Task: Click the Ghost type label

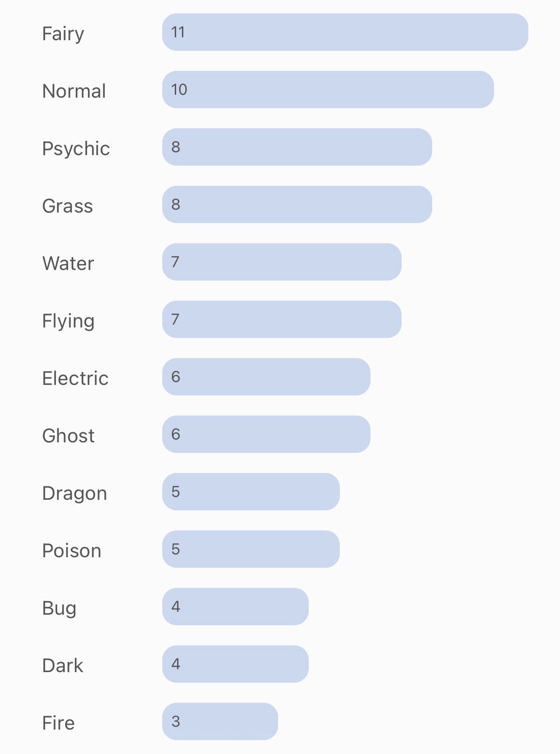Action: pos(68,436)
